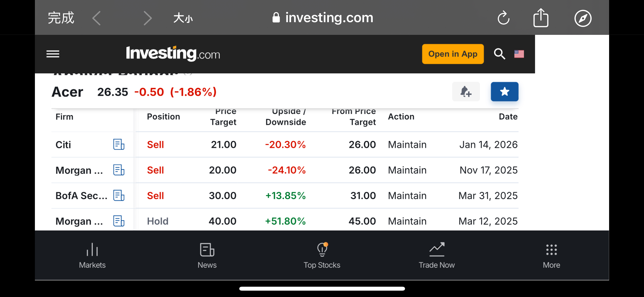This screenshot has width=644, height=297.
Task: Toggle the blue watchlist star
Action: (x=504, y=92)
